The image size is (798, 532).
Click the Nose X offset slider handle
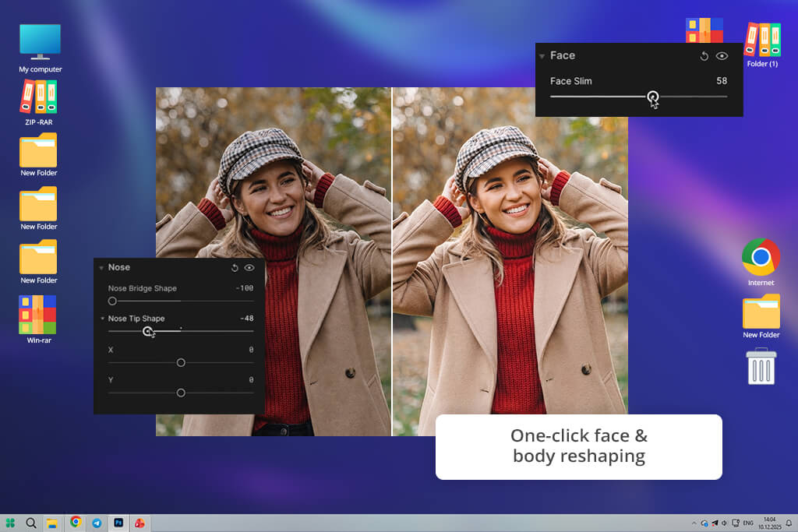[181, 363]
